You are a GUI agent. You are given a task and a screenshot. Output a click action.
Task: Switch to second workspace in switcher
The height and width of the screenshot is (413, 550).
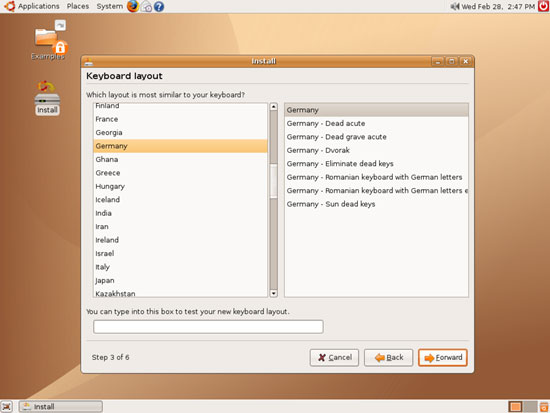tap(530, 407)
